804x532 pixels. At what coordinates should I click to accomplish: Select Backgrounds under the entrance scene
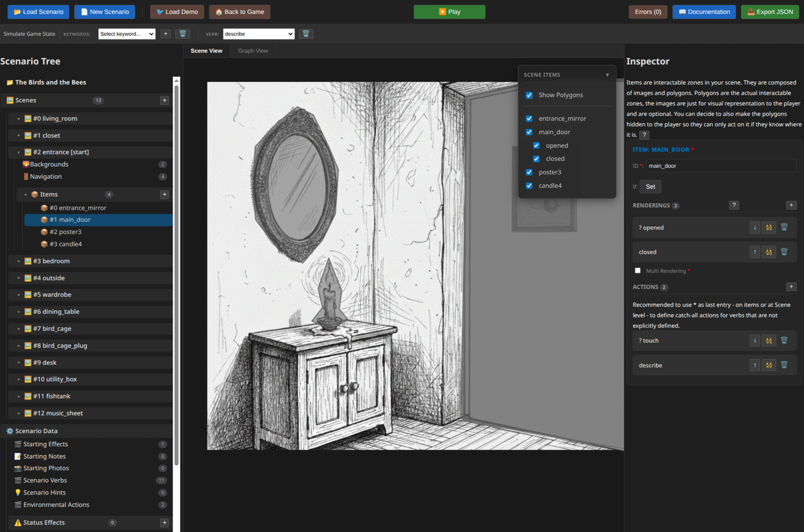pyautogui.click(x=94, y=164)
